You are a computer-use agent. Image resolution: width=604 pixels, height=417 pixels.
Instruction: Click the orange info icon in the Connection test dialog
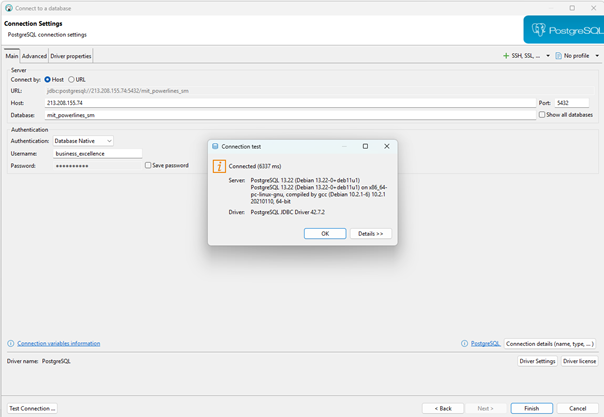(x=219, y=166)
